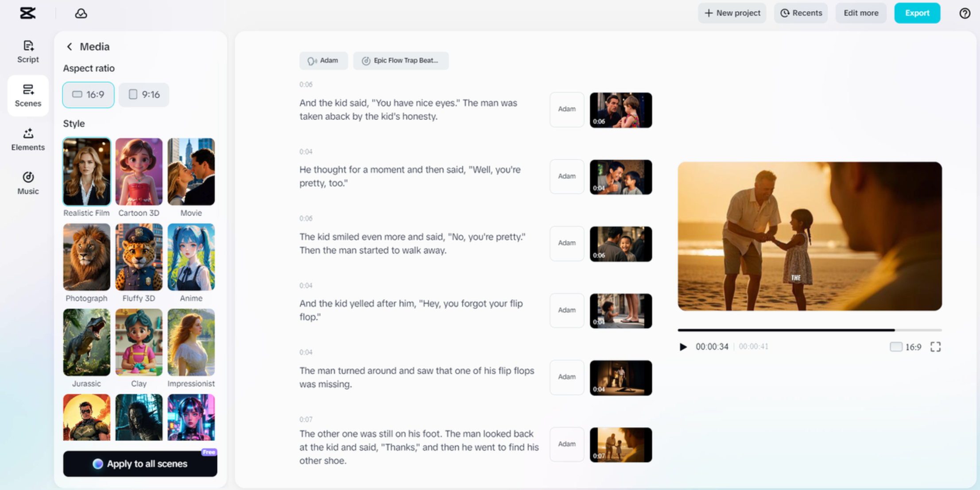Switch to the Scenes tab

[28, 96]
